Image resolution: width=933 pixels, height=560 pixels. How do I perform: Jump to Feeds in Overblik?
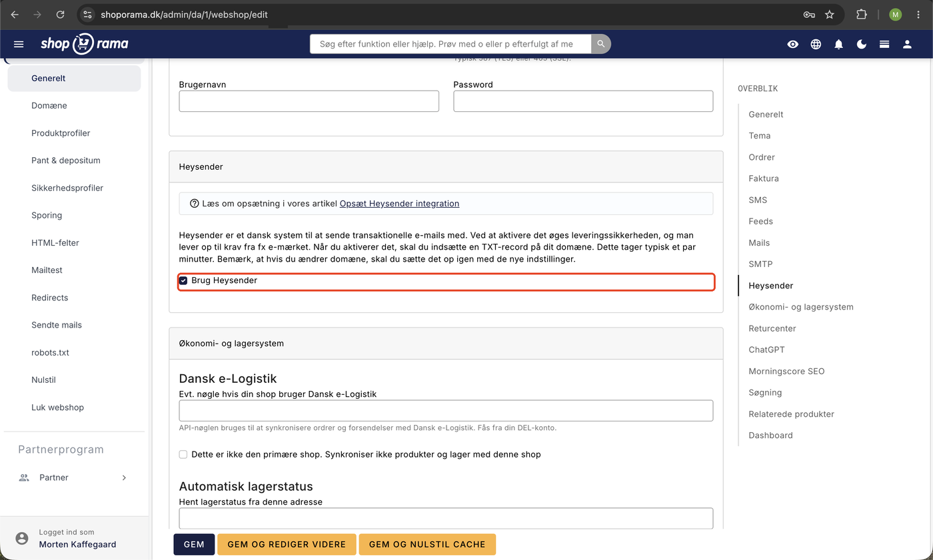pos(760,221)
